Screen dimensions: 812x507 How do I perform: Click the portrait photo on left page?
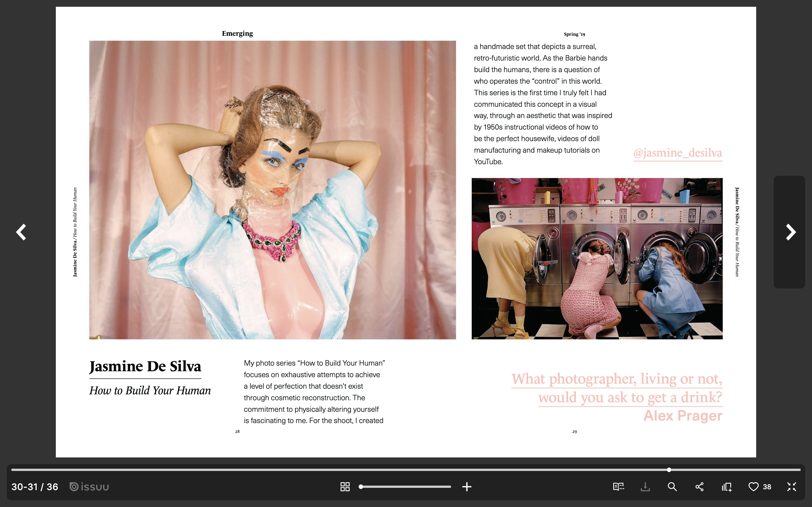[x=272, y=190]
